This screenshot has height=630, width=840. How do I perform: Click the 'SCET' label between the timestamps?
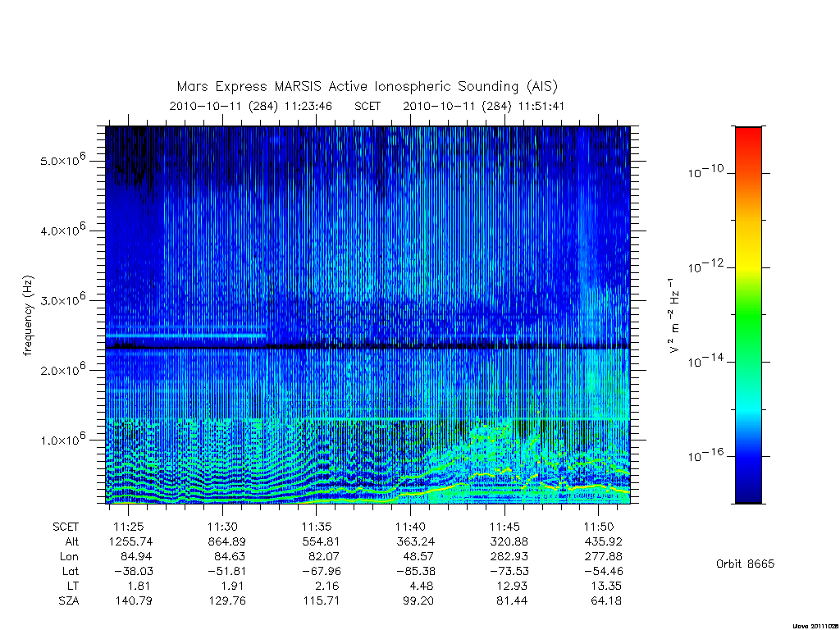[x=367, y=106]
